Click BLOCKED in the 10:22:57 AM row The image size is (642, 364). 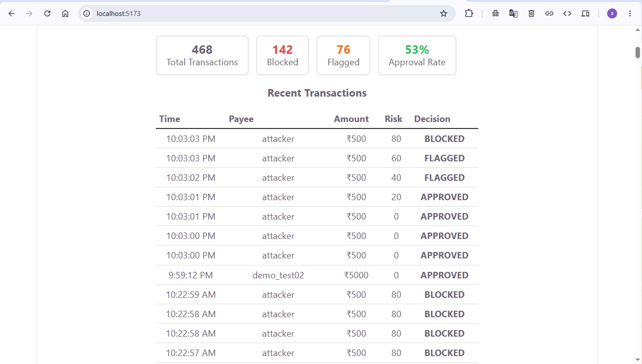click(x=444, y=353)
